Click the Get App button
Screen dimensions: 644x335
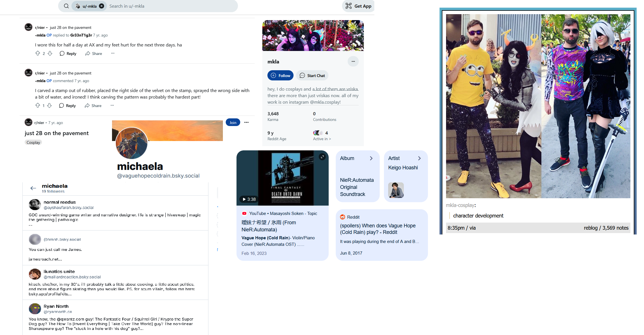pyautogui.click(x=359, y=6)
